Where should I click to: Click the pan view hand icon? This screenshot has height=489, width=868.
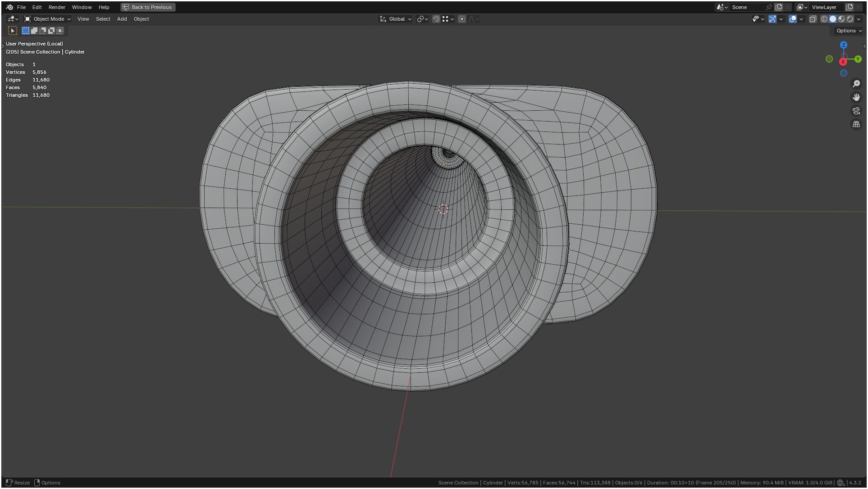click(856, 97)
